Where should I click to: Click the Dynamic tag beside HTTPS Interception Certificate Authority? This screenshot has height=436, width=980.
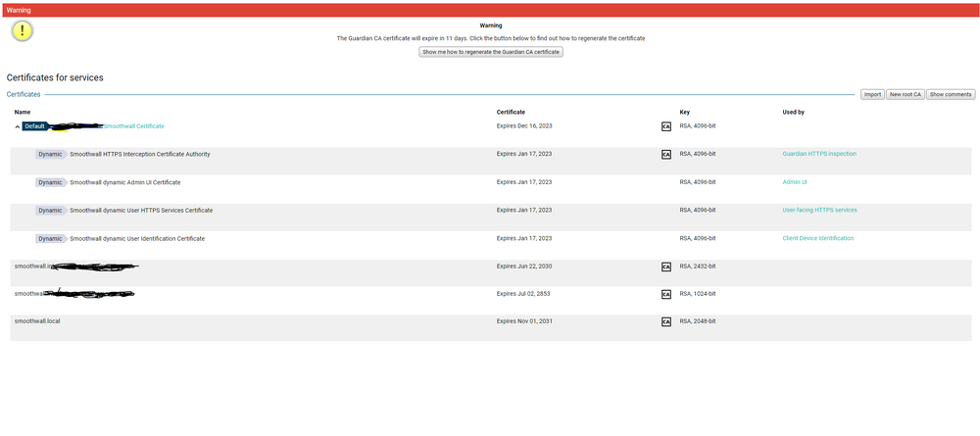(51, 154)
